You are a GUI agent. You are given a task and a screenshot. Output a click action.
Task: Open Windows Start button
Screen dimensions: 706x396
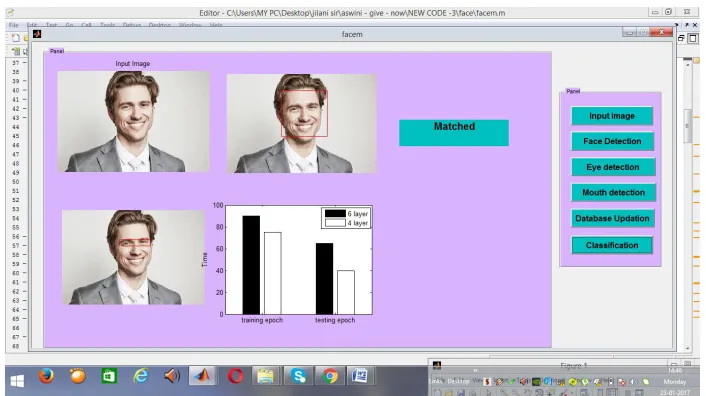[17, 381]
